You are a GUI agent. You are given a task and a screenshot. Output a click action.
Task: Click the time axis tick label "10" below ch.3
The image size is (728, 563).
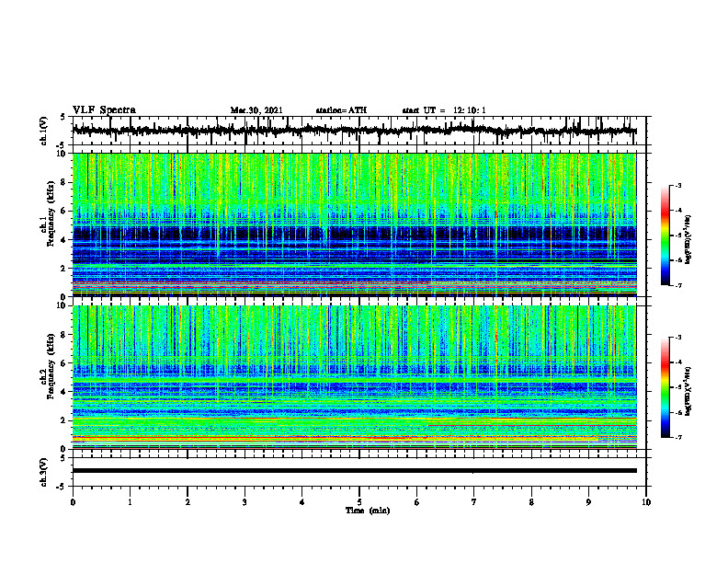(646, 502)
